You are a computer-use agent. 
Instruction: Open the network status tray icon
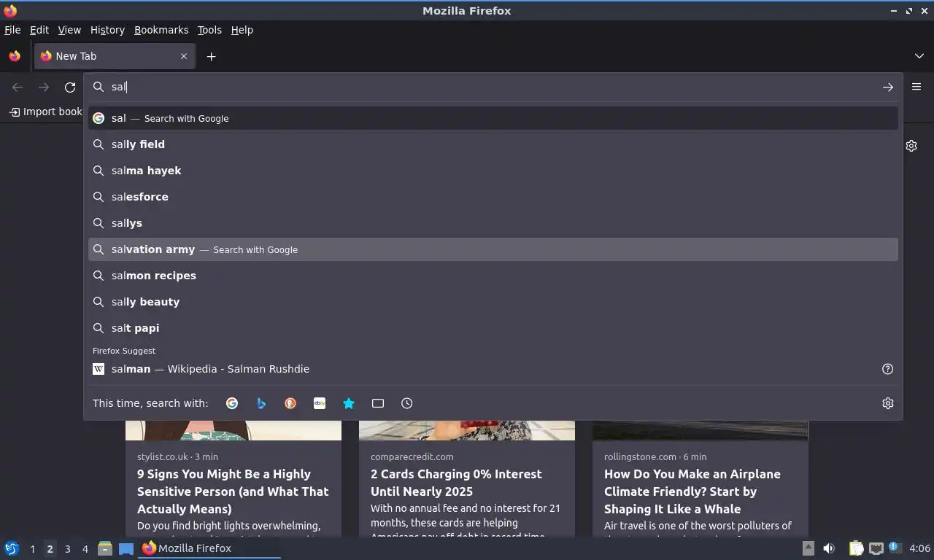coord(876,548)
